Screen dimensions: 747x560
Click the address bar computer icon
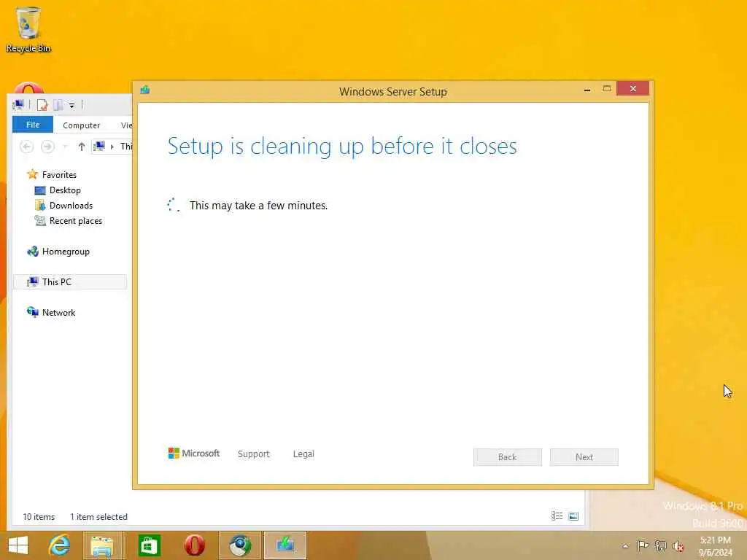[99, 146]
